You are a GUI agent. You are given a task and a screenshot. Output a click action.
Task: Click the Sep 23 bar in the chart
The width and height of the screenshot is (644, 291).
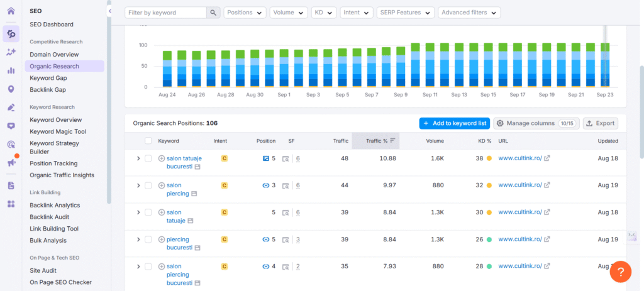click(604, 65)
